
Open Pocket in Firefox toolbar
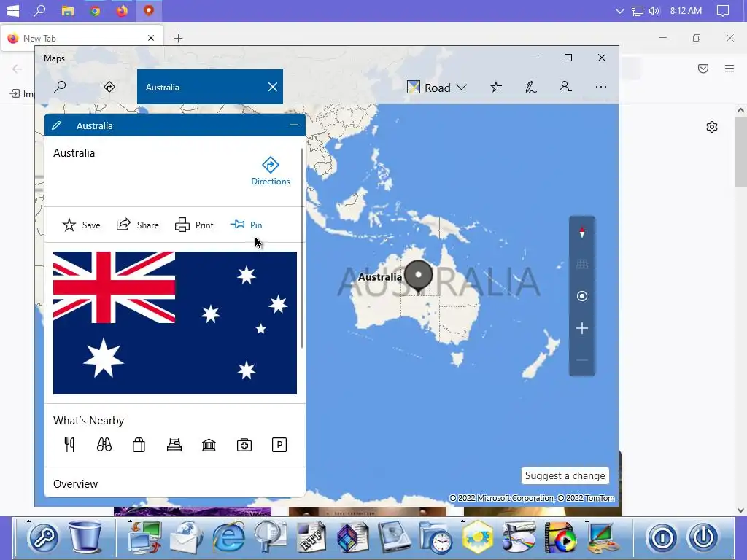click(x=703, y=69)
